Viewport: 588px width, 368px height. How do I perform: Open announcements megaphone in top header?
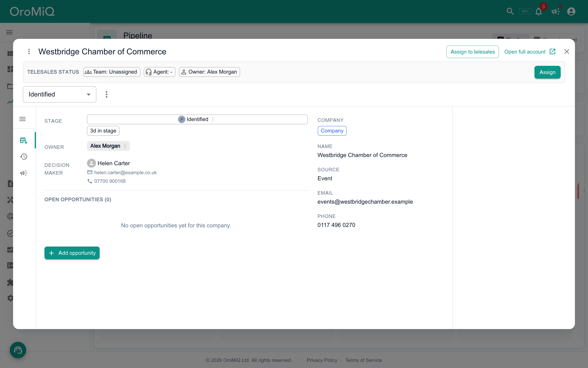tap(556, 11)
